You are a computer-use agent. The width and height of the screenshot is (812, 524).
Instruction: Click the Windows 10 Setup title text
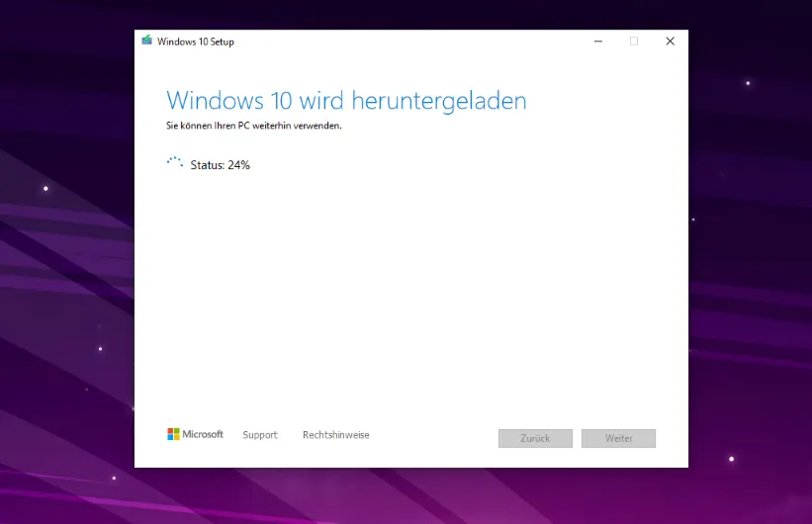(196, 42)
